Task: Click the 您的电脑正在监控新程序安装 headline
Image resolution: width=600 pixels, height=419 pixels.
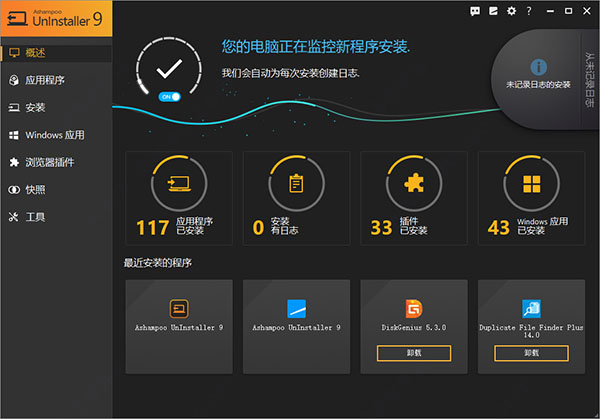Action: [x=316, y=47]
